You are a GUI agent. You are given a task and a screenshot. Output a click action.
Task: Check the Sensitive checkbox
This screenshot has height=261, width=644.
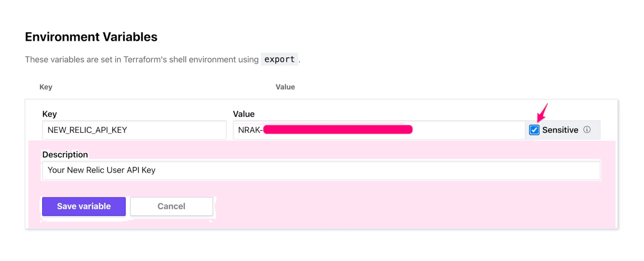tap(534, 130)
